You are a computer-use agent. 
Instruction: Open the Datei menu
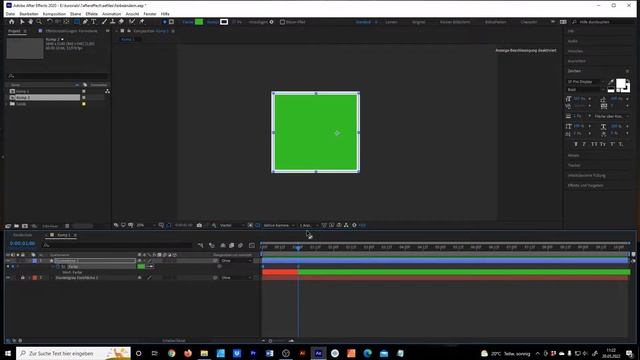pyautogui.click(x=10, y=14)
